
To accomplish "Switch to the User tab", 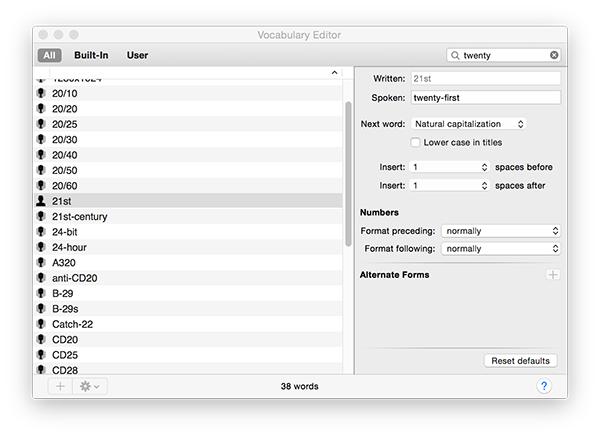I will 137,55.
